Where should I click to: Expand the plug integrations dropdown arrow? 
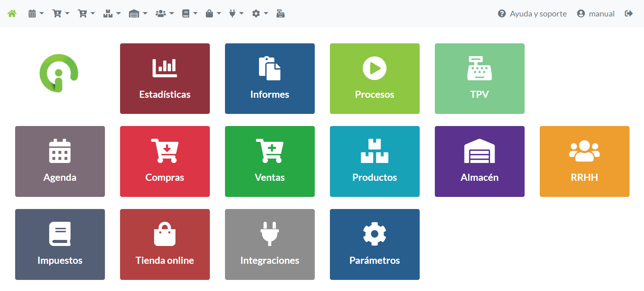[241, 13]
